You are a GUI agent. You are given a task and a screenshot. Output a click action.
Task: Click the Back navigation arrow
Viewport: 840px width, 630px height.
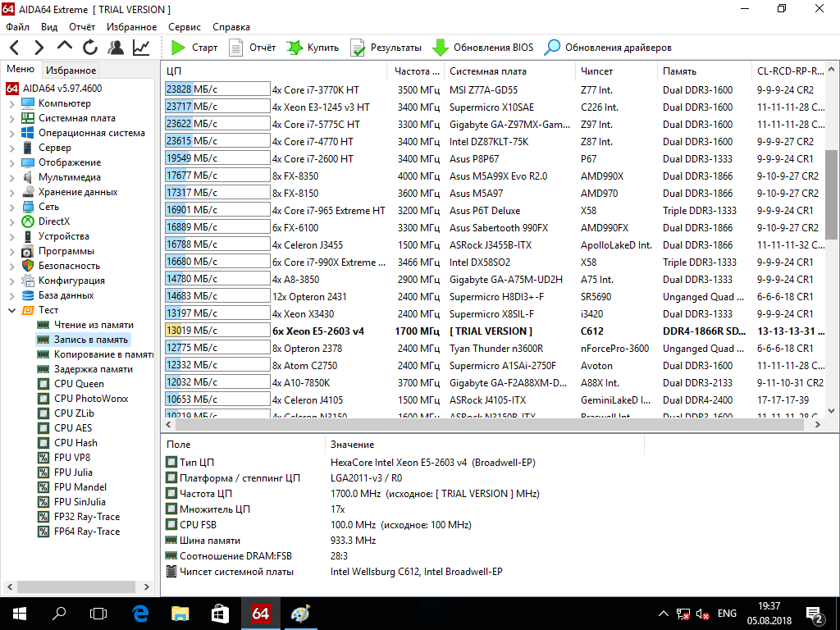(x=15, y=48)
